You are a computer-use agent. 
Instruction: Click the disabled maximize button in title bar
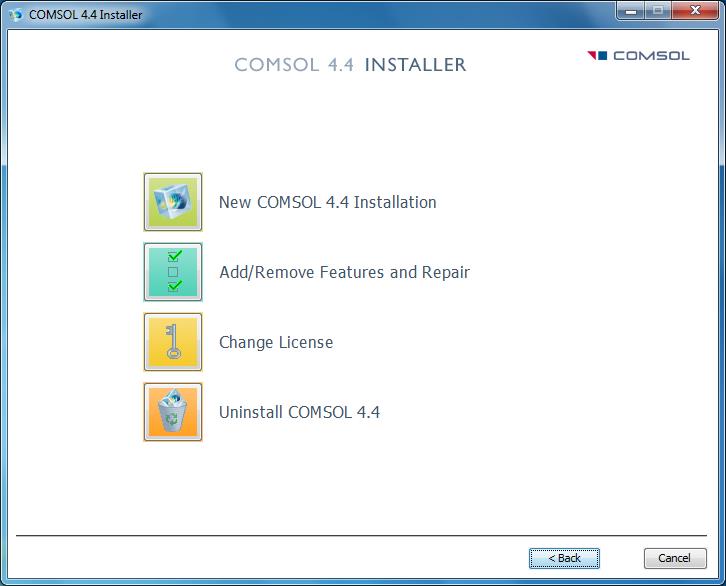click(x=657, y=12)
